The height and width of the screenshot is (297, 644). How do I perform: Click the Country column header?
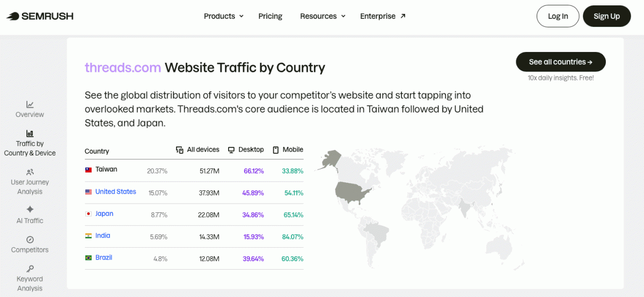click(x=97, y=151)
